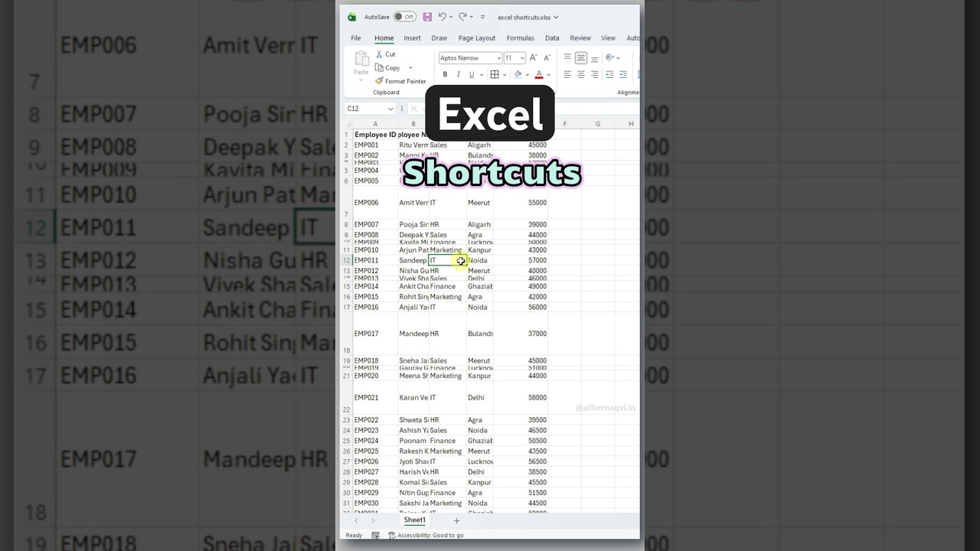Select the salary cell 55000
980x551 pixels.
[x=521, y=203]
